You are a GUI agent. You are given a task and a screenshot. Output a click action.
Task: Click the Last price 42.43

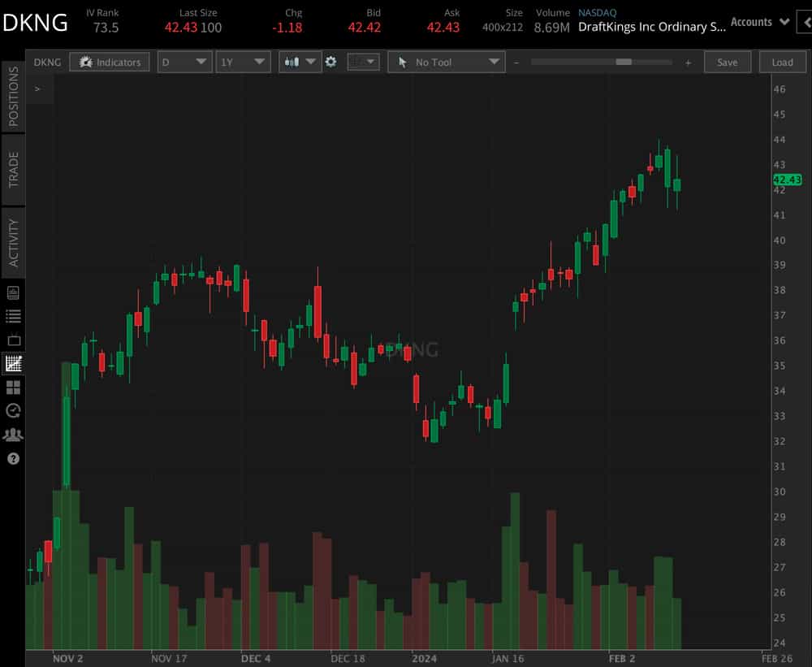[181, 28]
